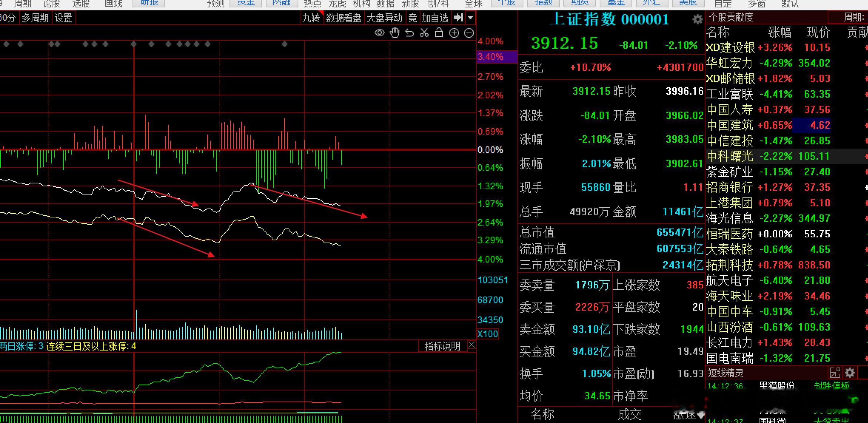Image resolution: width=868 pixels, height=423 pixels.
Task: Open the 热点 menu
Action: (x=312, y=4)
